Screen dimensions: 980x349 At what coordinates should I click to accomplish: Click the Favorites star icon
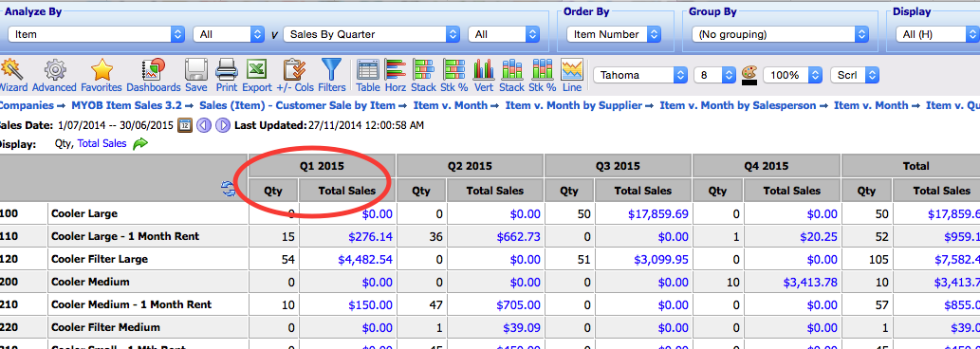(x=102, y=76)
